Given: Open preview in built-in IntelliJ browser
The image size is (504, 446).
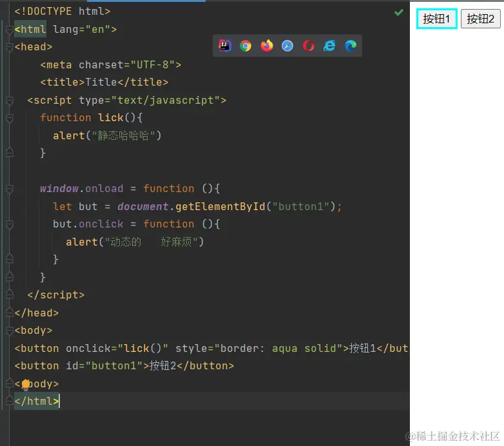Looking at the screenshot, I should (225, 46).
